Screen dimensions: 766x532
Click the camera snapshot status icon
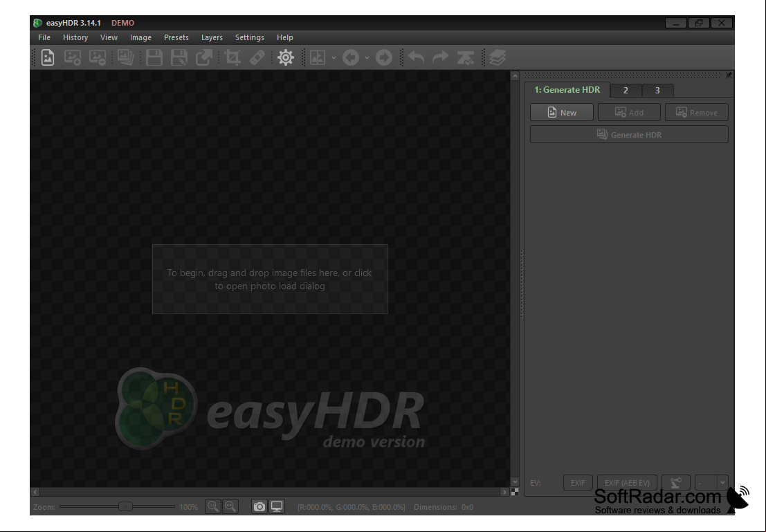259,506
